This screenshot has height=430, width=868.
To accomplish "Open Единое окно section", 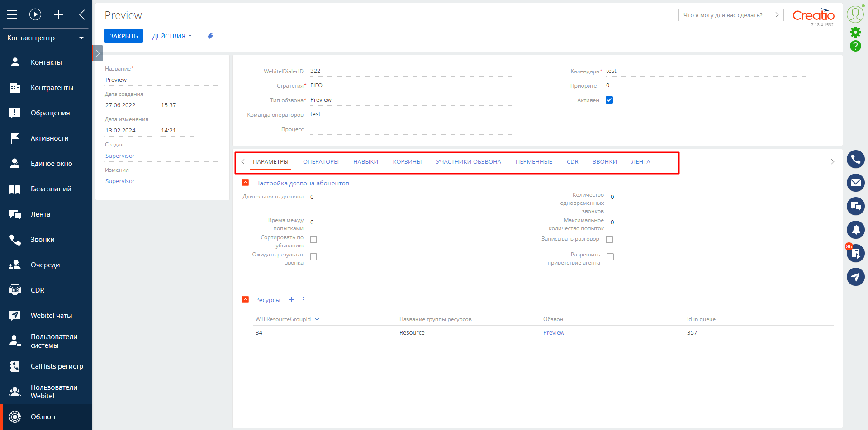I will click(46, 164).
